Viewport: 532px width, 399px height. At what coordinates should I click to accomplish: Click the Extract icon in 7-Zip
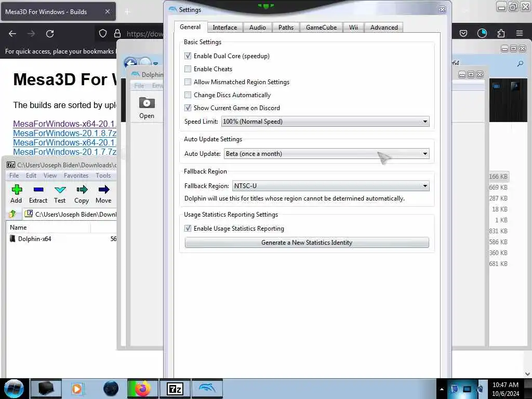pos(38,190)
